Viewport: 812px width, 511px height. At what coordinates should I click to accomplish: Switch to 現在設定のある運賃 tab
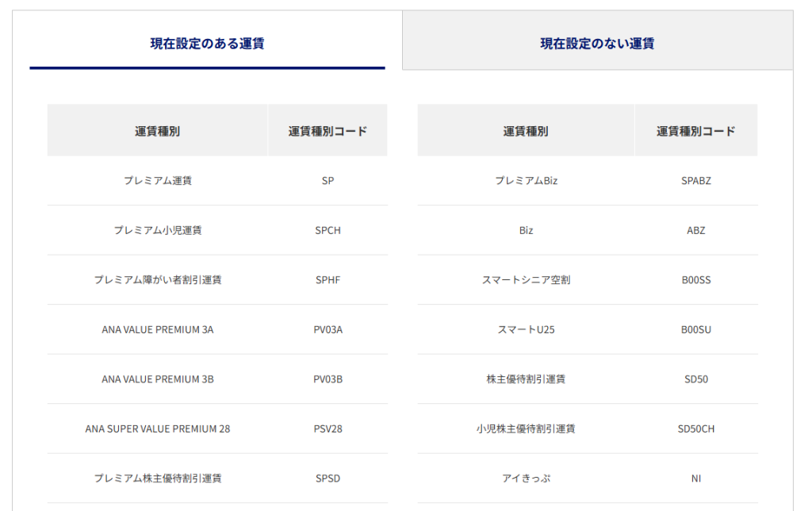[207, 44]
